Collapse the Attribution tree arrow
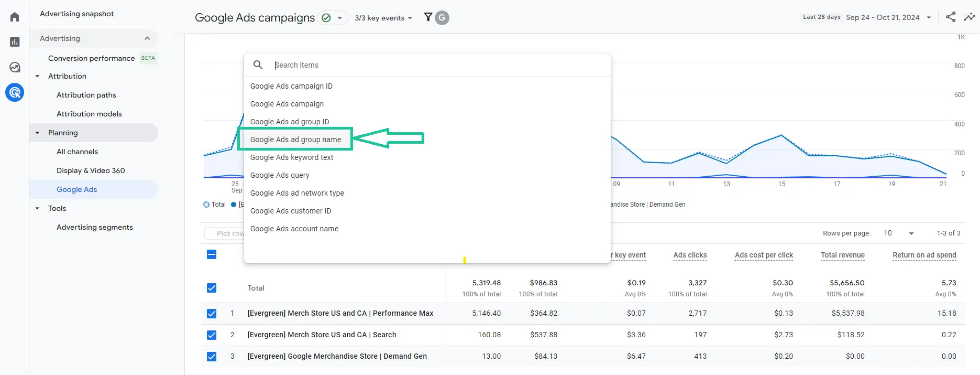The height and width of the screenshot is (375, 980). [37, 76]
